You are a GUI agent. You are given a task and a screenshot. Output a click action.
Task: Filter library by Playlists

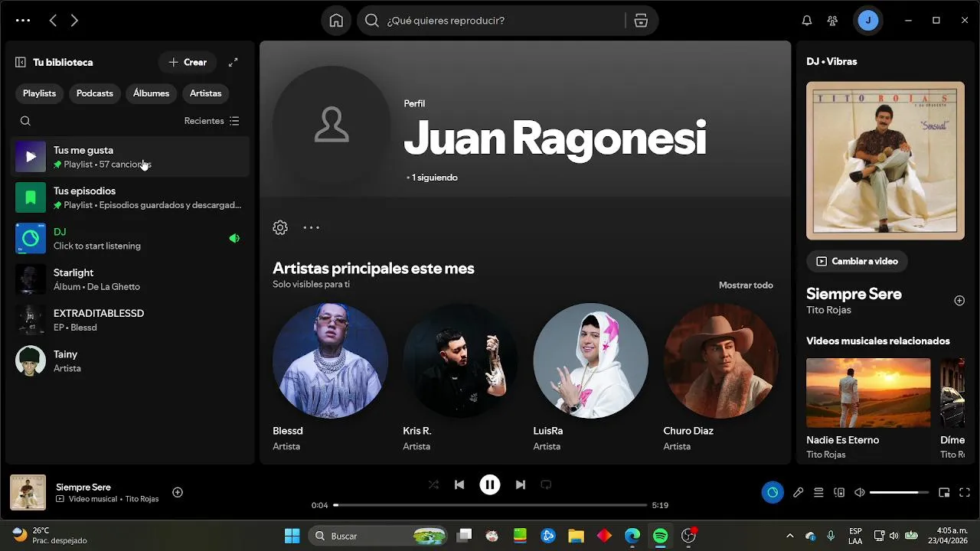[39, 93]
